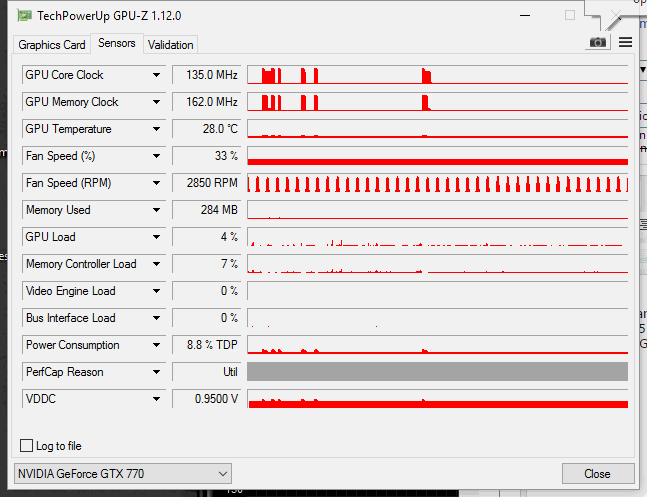Image resolution: width=647 pixels, height=497 pixels.
Task: Click the Video Engine Load history graph
Action: click(x=437, y=291)
